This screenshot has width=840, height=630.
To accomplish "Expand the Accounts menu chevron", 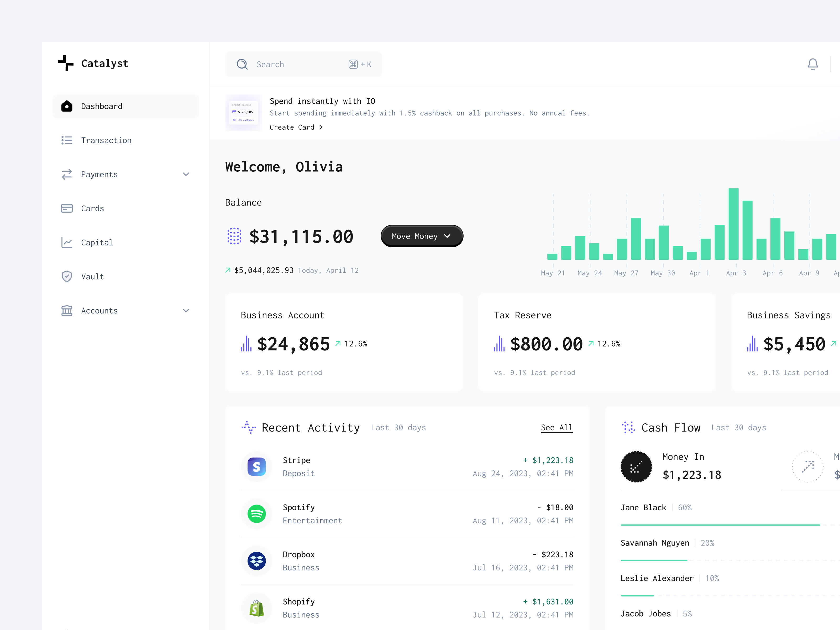I will point(186,311).
